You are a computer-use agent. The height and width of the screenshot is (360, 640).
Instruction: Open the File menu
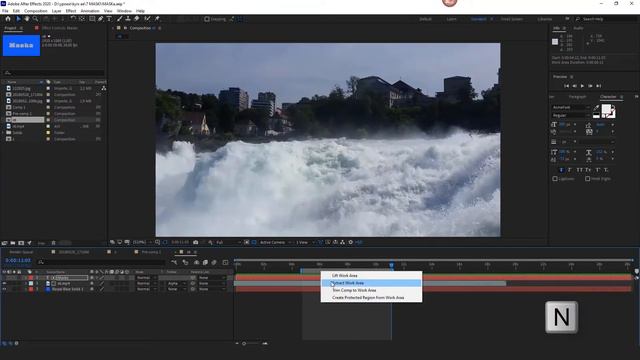5,11
